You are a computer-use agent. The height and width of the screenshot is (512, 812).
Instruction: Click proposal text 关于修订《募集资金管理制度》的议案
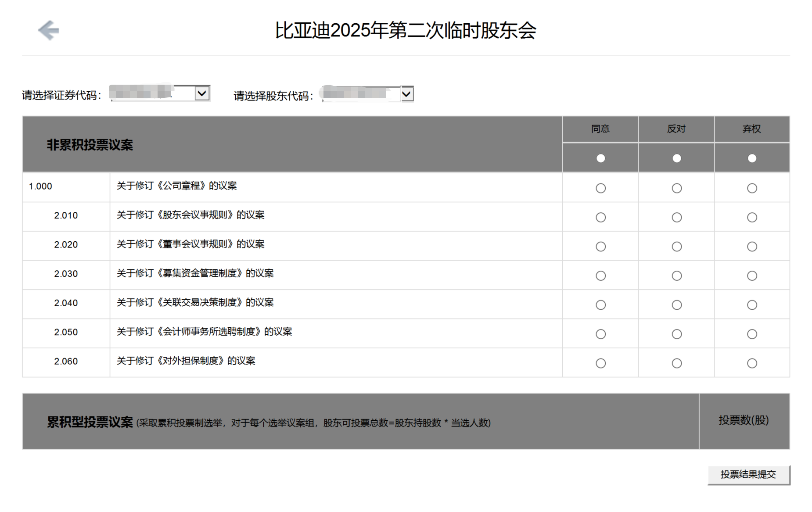[195, 273]
